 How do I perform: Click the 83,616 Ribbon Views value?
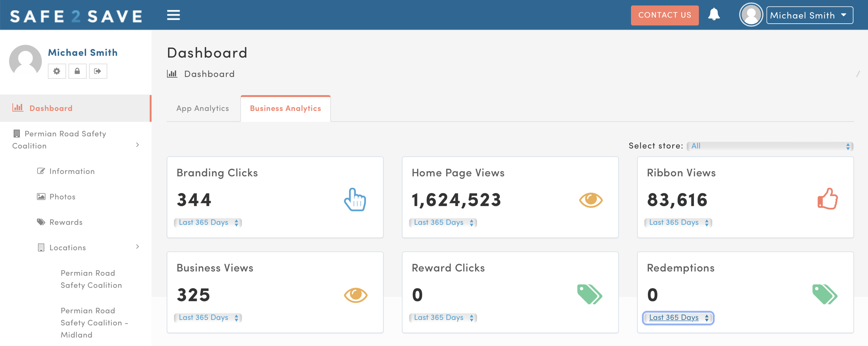click(677, 200)
